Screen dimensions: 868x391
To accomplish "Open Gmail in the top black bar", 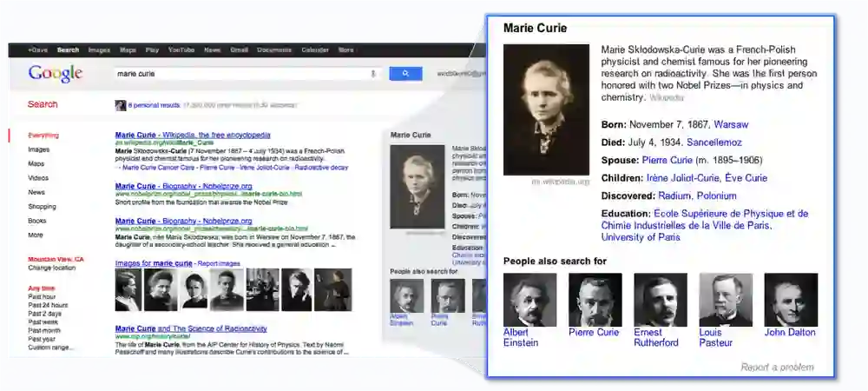I will click(x=240, y=50).
